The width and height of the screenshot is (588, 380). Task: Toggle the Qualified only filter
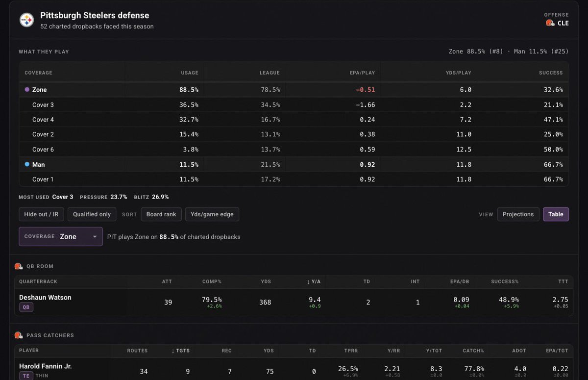(92, 214)
